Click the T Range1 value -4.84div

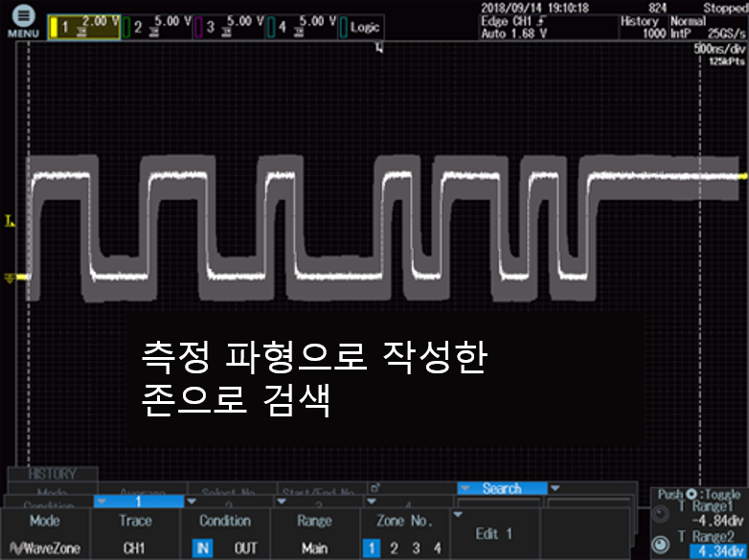718,520
